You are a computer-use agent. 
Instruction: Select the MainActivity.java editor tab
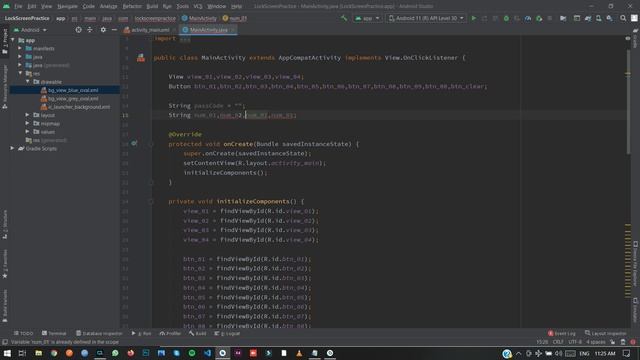208,30
